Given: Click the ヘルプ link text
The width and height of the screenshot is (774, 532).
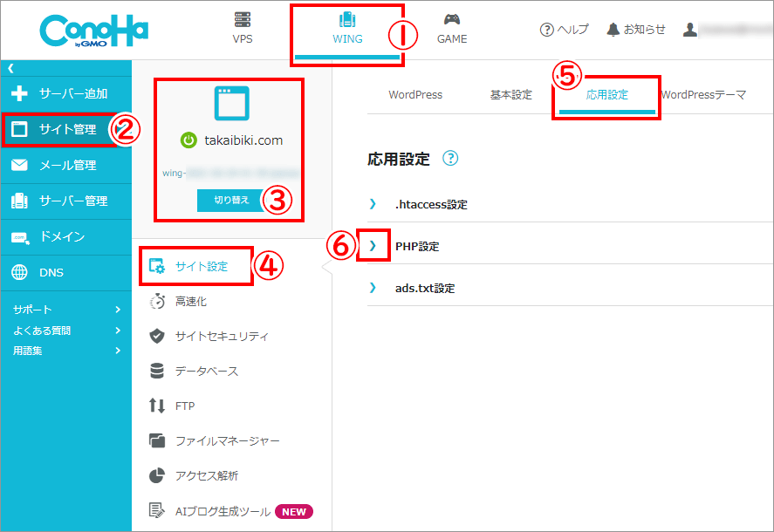Looking at the screenshot, I should point(572,30).
